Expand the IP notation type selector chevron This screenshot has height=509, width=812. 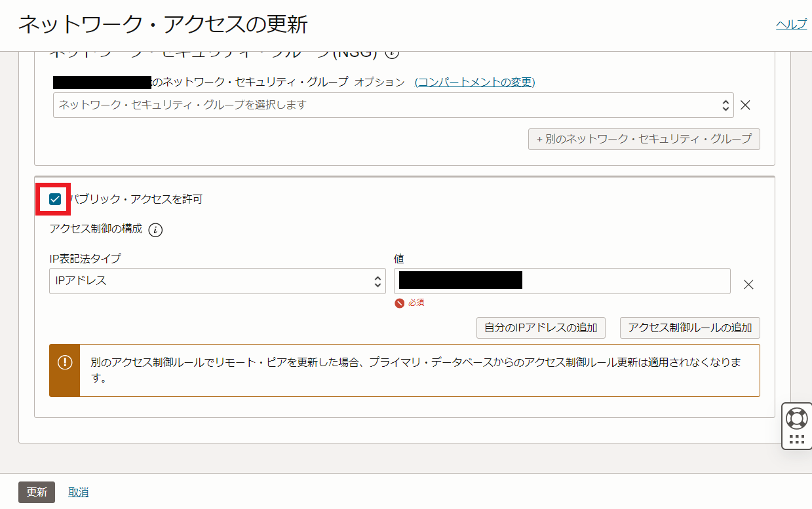tap(378, 280)
